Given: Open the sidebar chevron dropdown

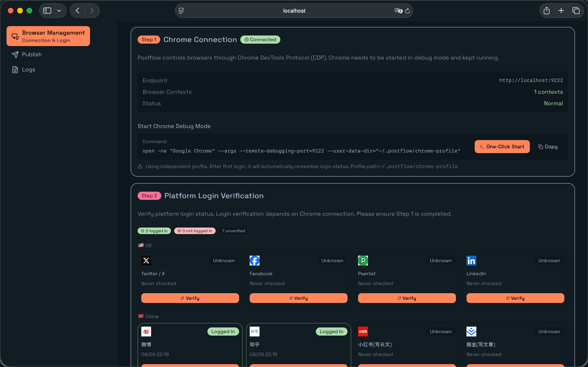Looking at the screenshot, I should pos(59,10).
